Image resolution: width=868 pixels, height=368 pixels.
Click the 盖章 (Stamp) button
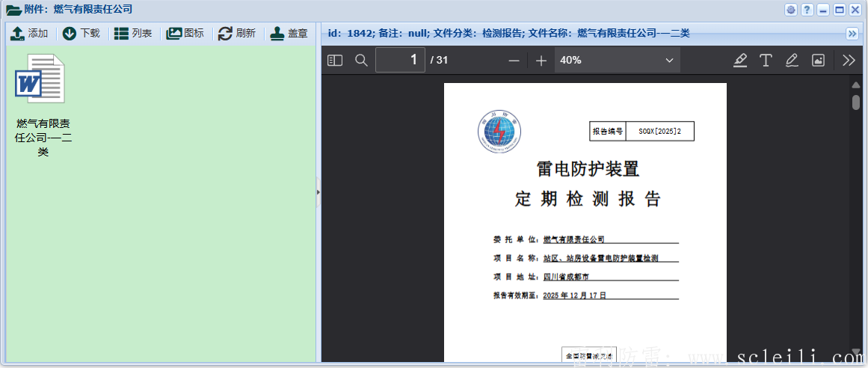tap(289, 34)
